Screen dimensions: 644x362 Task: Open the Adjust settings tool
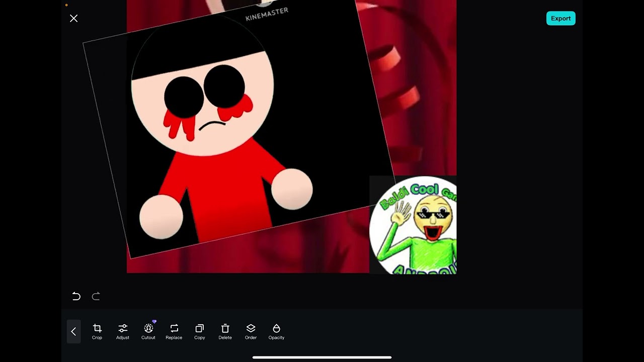coord(123,331)
